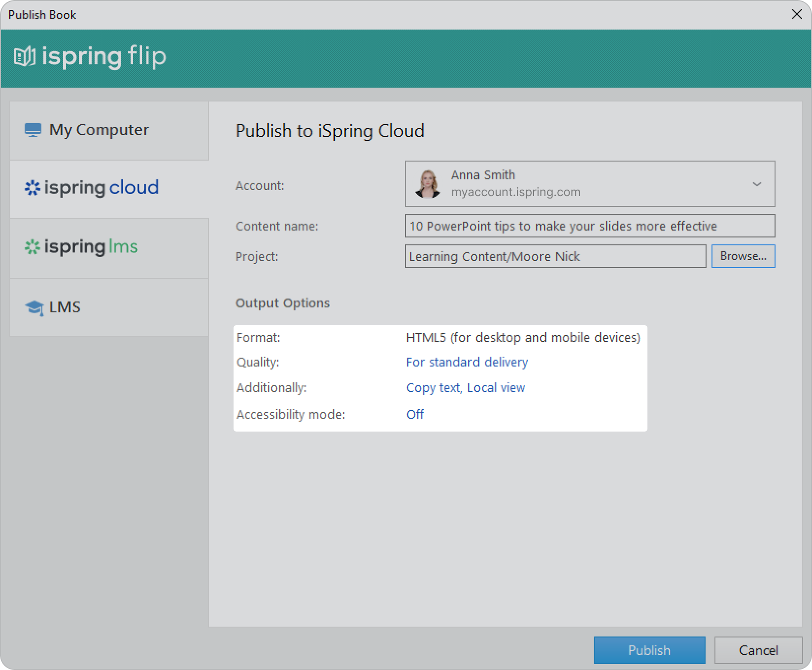Image resolution: width=812 pixels, height=670 pixels.
Task: Click the My Computer monitor icon
Action: click(33, 130)
